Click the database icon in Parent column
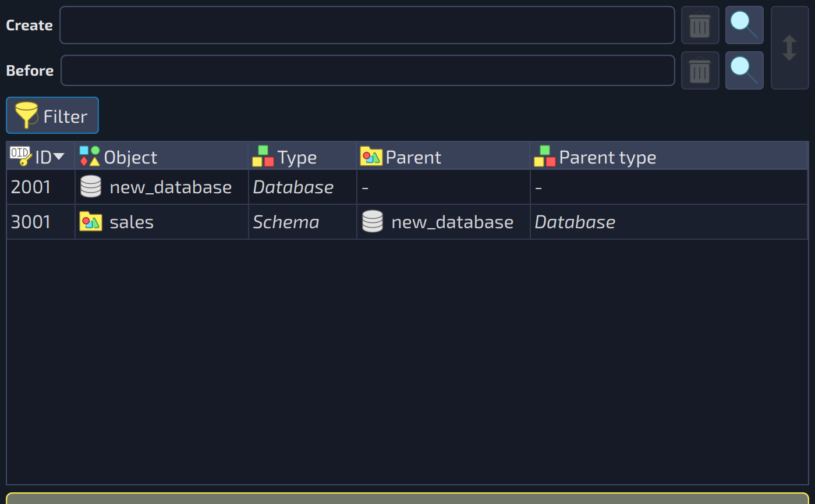 373,222
